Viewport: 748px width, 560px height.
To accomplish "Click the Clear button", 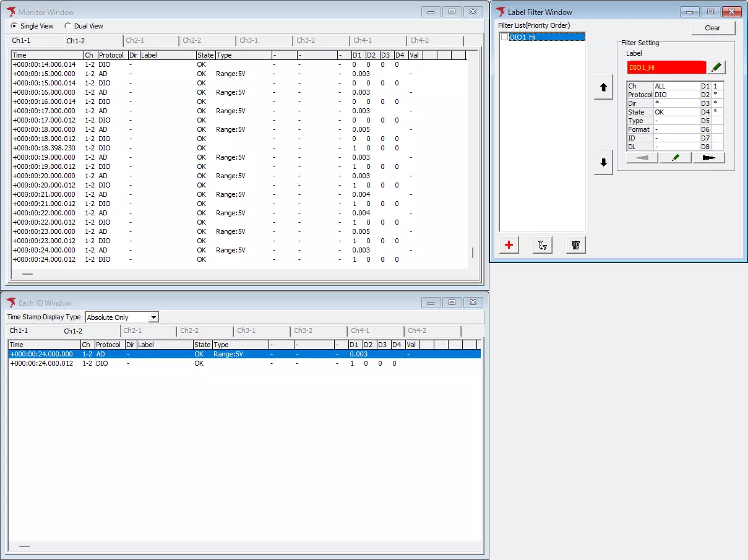I will (713, 28).
